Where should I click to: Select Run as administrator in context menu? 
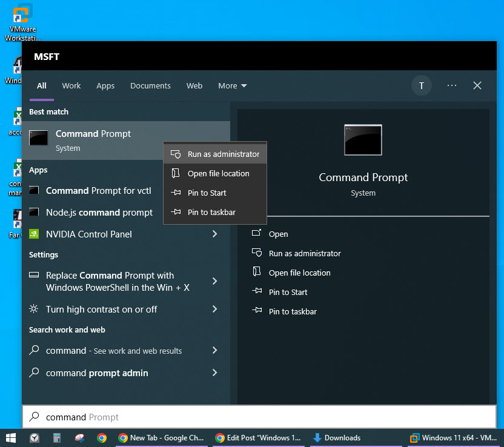click(223, 154)
